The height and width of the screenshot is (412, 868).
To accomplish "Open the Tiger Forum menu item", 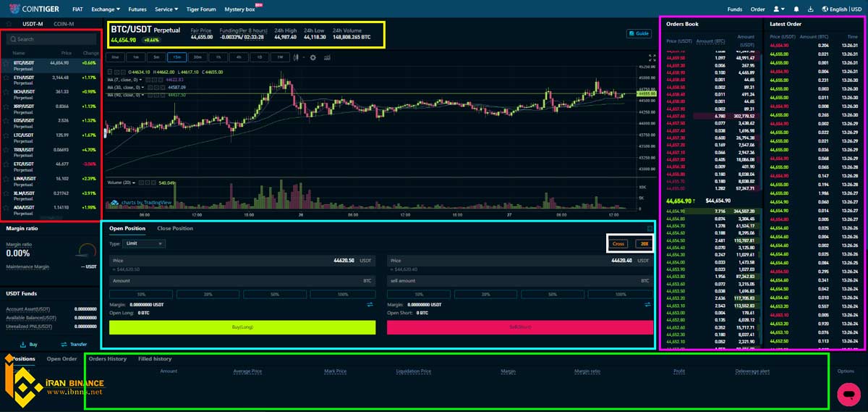I will [x=201, y=9].
